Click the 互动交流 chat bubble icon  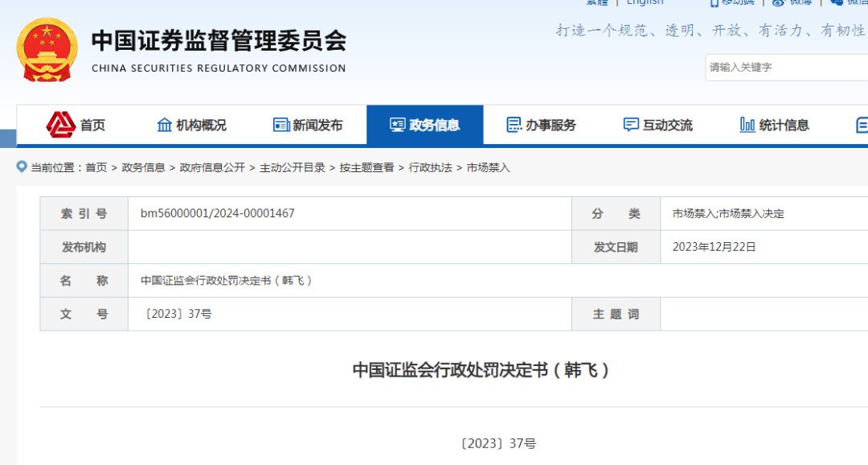(x=631, y=126)
